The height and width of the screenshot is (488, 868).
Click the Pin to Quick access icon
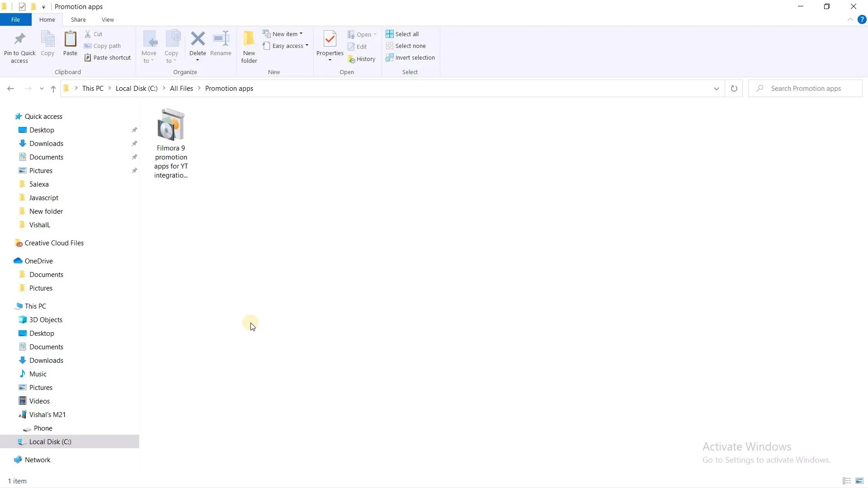click(19, 40)
